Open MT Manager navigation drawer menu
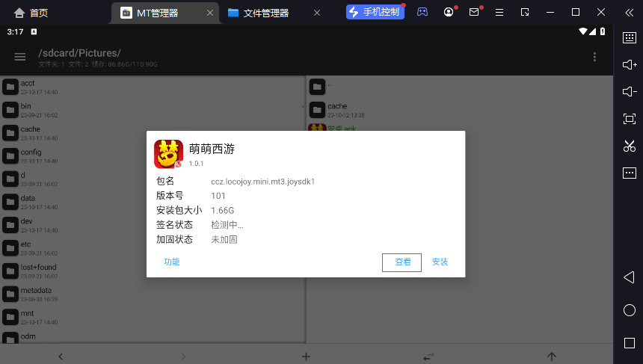This screenshot has width=643, height=364. pyautogui.click(x=19, y=57)
